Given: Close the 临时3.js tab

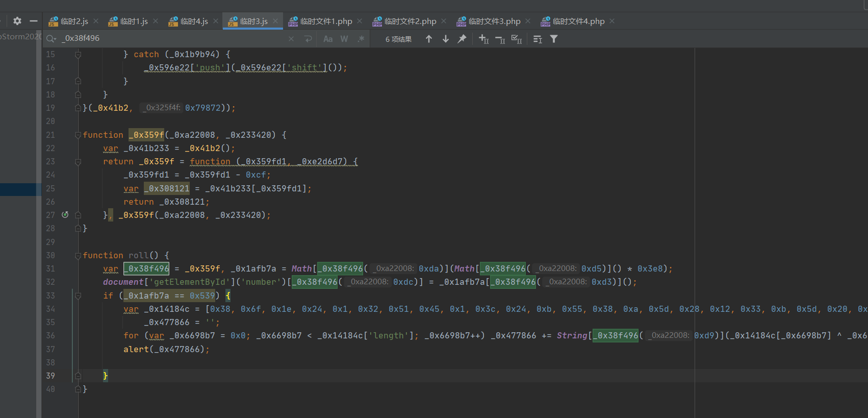Looking at the screenshot, I should [275, 21].
